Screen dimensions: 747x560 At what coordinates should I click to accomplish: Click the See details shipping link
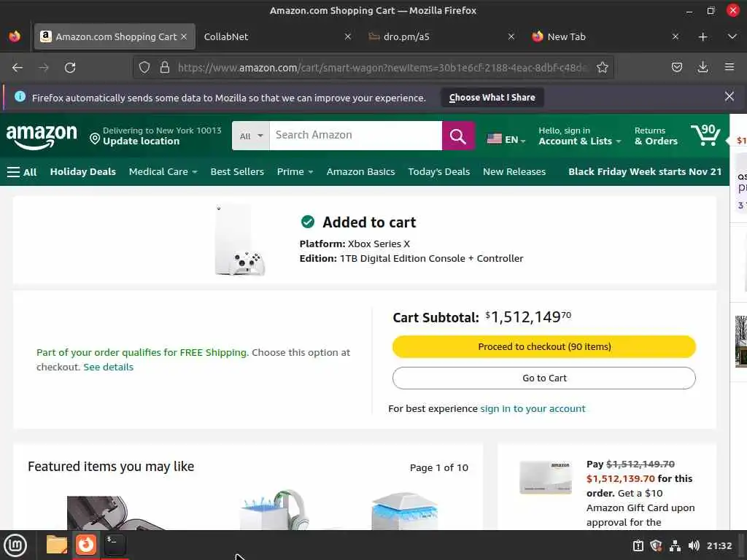[108, 367]
